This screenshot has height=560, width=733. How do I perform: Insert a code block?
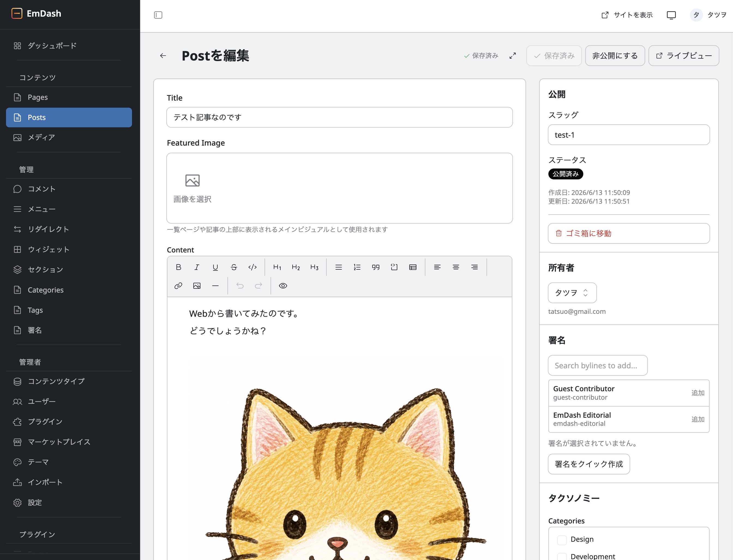(x=394, y=267)
